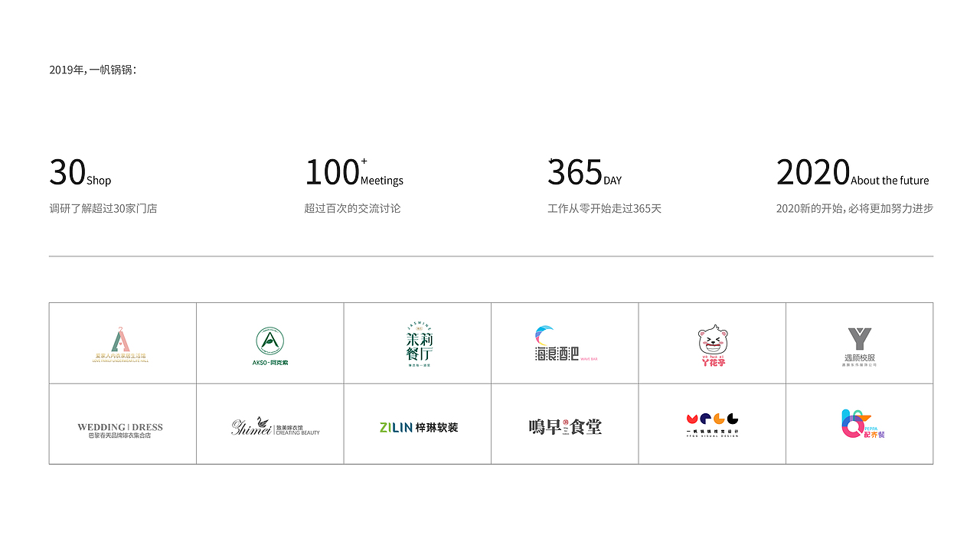Click the blue wave bar logo

pyautogui.click(x=567, y=344)
